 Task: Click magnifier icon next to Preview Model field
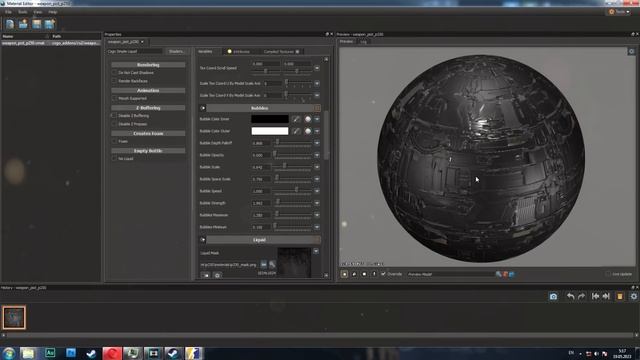[498, 274]
